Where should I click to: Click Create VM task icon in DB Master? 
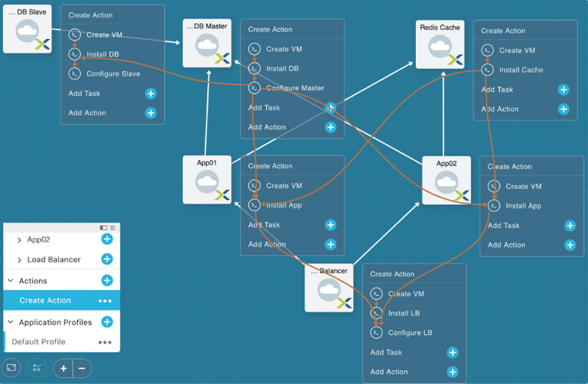(254, 49)
